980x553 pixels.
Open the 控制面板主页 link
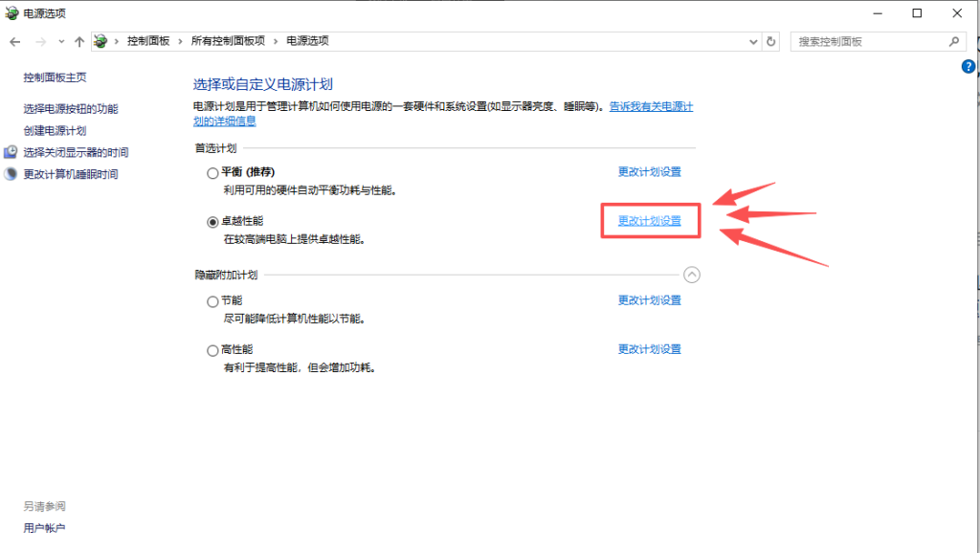(55, 77)
